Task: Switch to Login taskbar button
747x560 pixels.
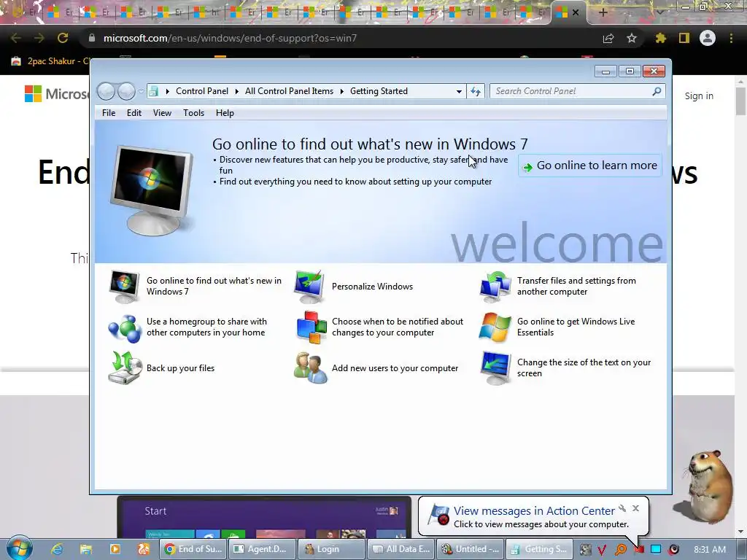Action: (331, 549)
